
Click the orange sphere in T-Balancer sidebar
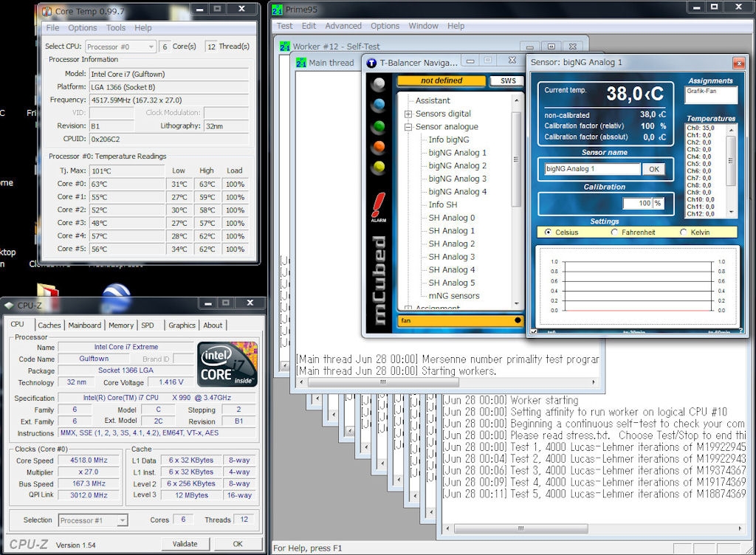[379, 146]
